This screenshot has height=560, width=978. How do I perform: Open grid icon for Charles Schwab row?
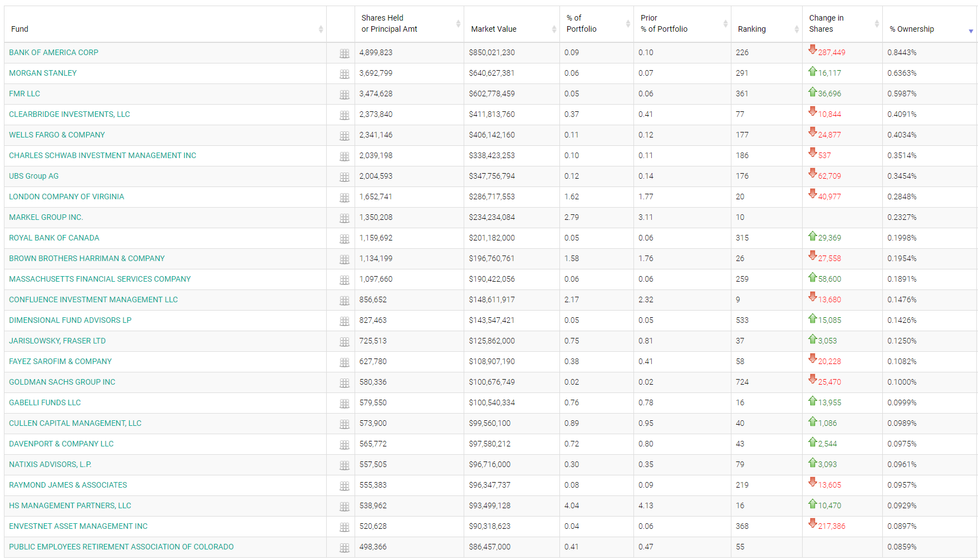[345, 156]
